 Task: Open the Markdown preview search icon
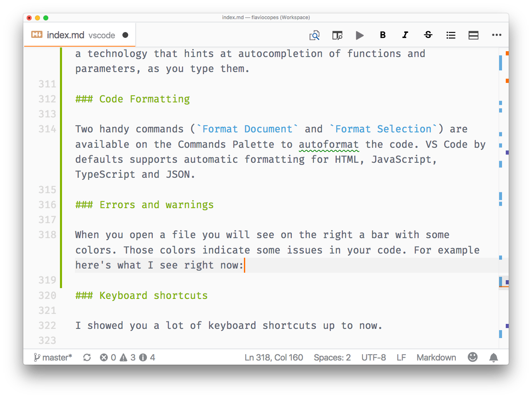click(314, 35)
